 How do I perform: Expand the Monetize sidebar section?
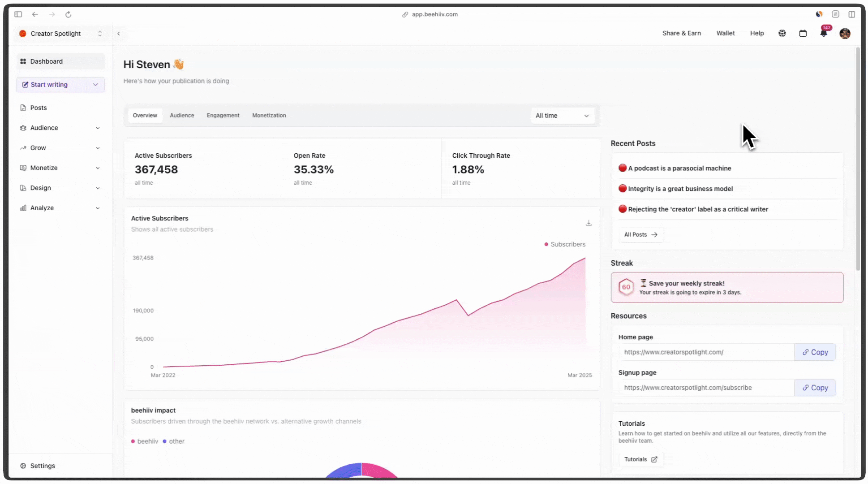click(x=60, y=168)
